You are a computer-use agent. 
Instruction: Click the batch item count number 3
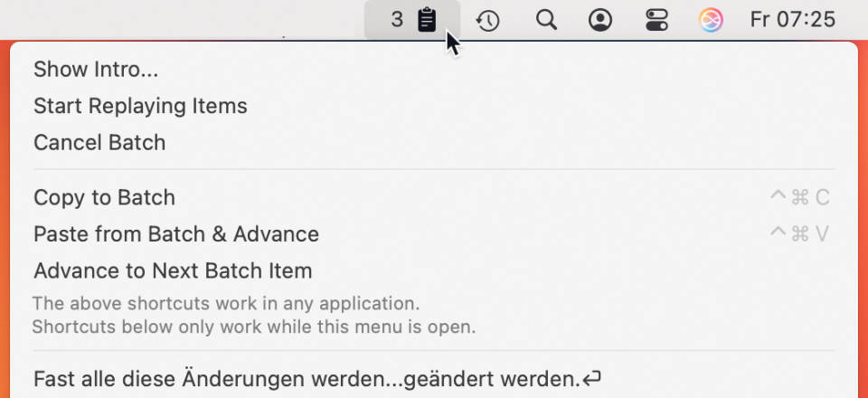397,20
